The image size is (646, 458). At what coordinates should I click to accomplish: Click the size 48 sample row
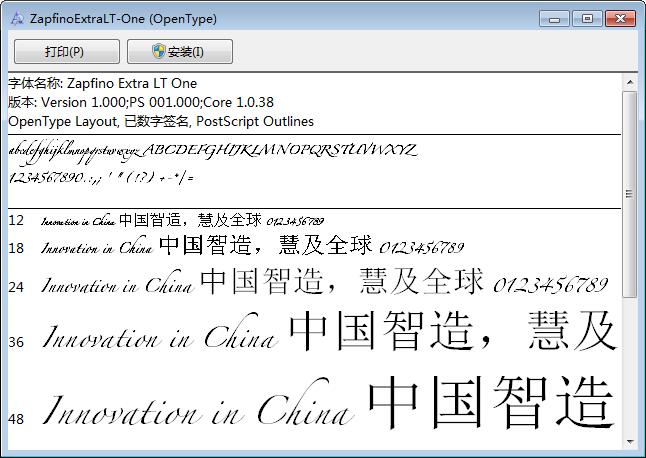point(313,404)
